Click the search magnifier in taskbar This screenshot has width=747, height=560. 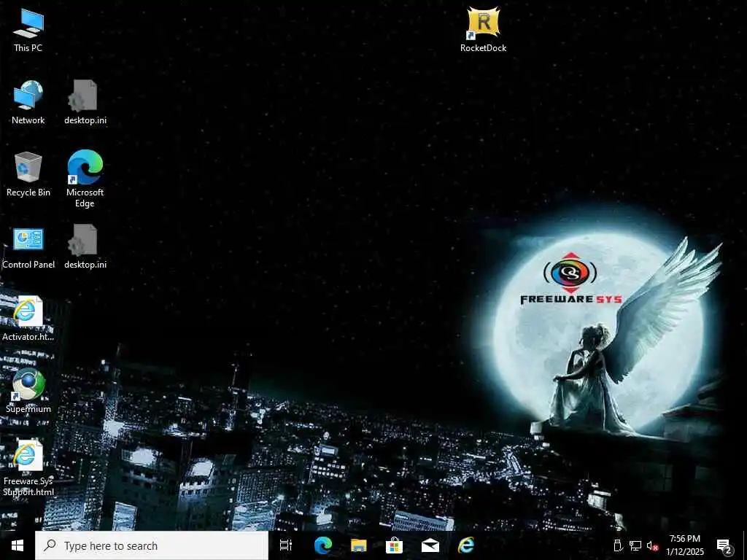(50, 545)
